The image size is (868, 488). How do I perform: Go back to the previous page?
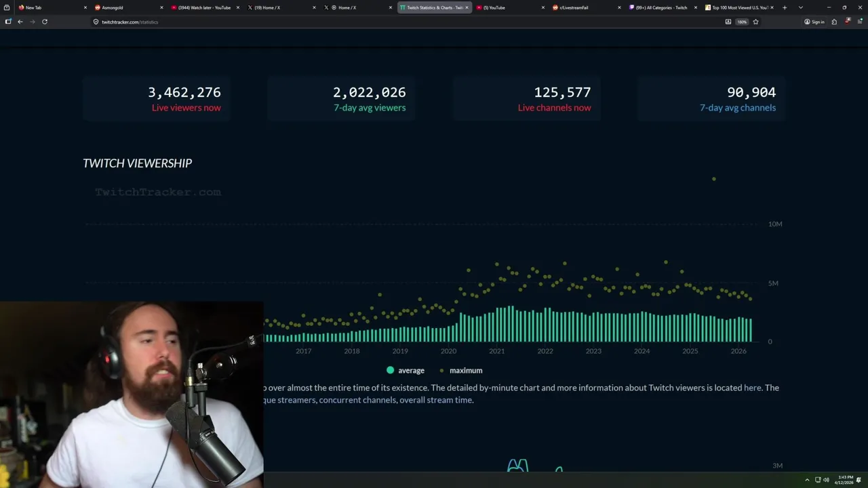[x=20, y=22]
